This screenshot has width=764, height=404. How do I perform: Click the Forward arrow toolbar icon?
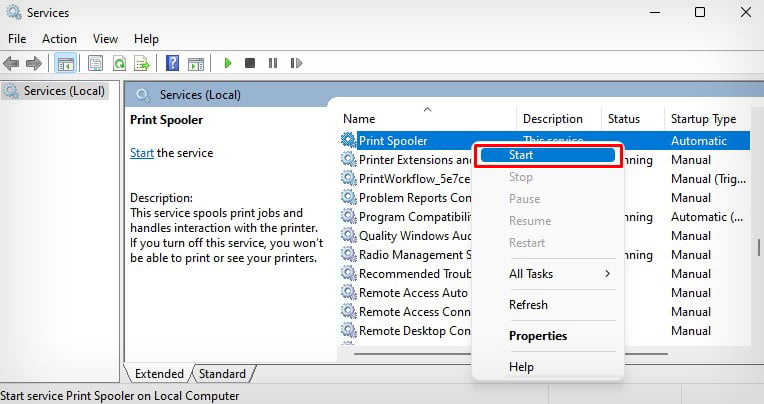[x=34, y=63]
